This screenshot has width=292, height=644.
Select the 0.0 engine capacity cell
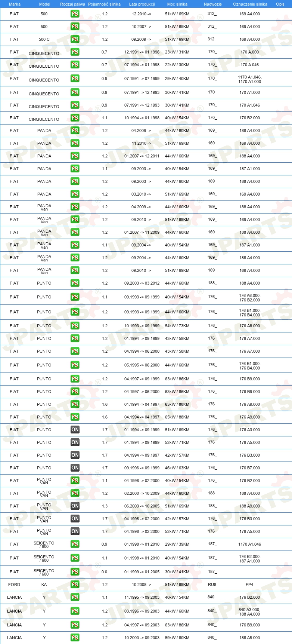pyautogui.click(x=104, y=572)
